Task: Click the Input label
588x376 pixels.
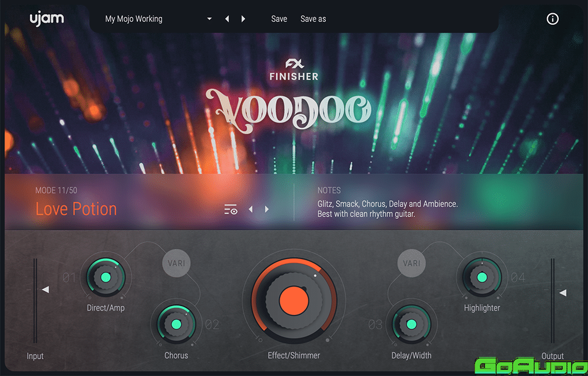Action: click(35, 356)
